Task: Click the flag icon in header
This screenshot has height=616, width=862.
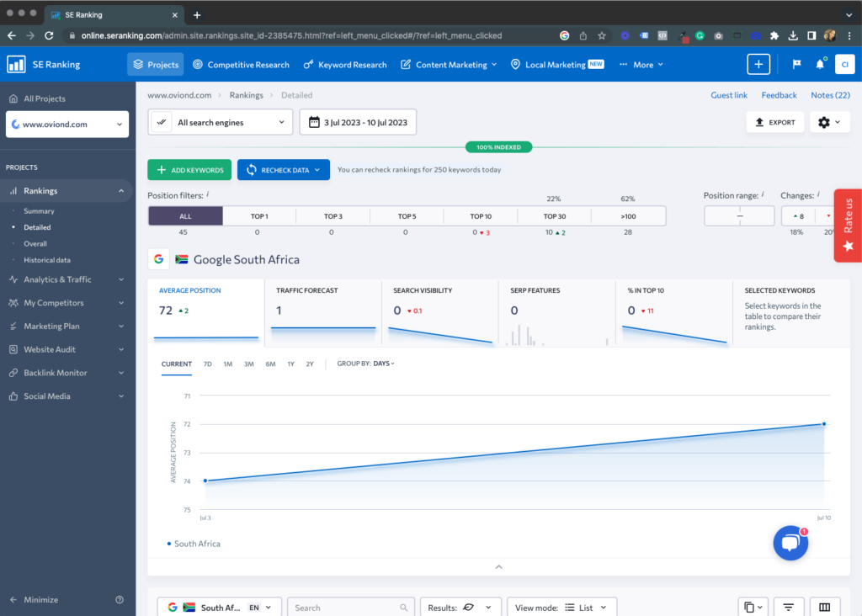Action: coord(796,64)
